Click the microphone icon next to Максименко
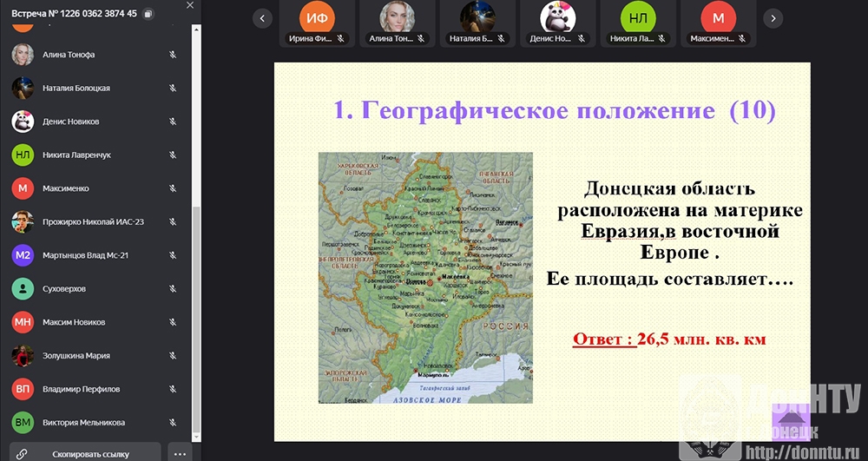The height and width of the screenshot is (461, 868). point(173,188)
